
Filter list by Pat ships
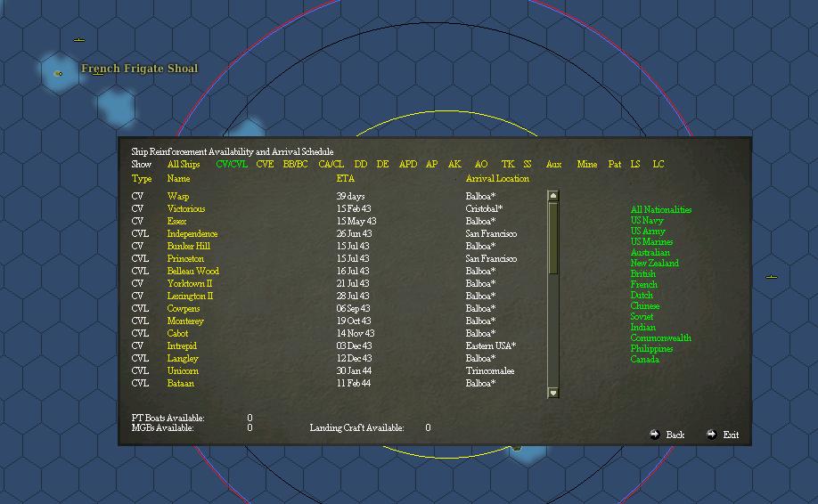coord(615,164)
